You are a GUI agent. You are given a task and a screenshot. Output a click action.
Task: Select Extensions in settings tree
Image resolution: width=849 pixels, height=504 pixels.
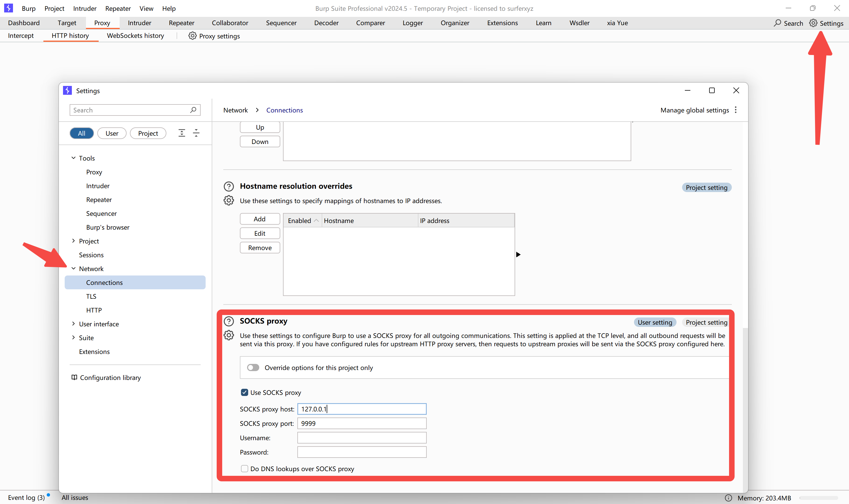[x=95, y=351]
